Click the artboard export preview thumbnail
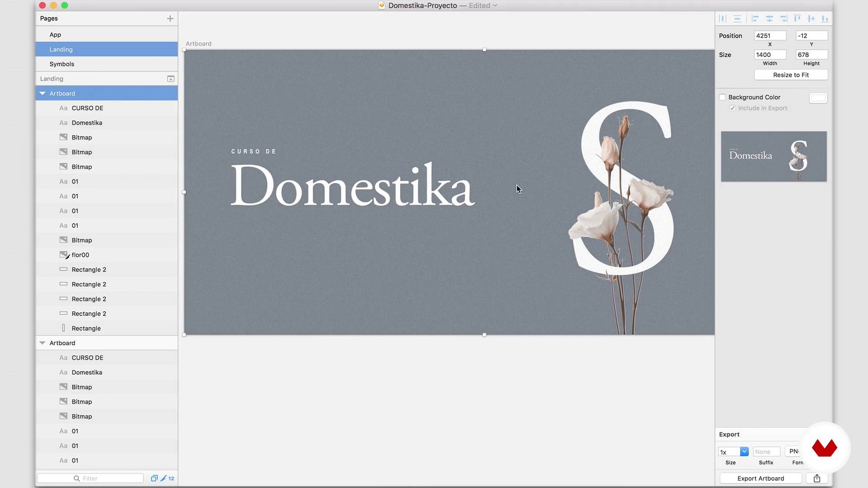Viewport: 868px width, 488px height. (x=774, y=156)
